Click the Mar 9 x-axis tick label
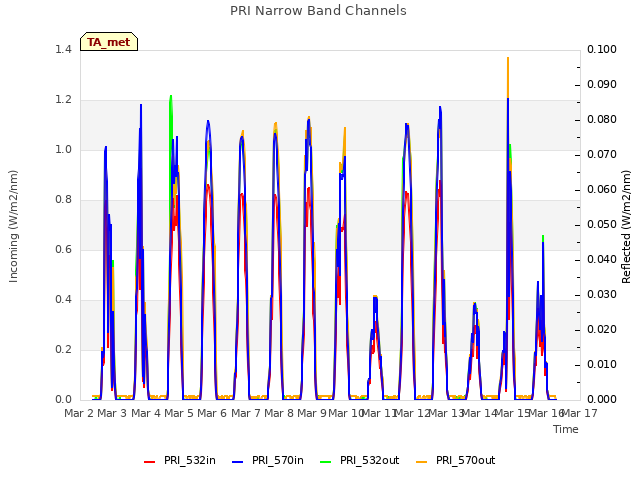 tap(312, 413)
